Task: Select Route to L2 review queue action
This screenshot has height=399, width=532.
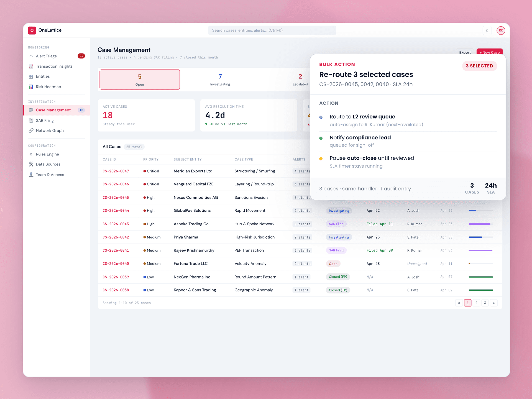Action: (408, 121)
